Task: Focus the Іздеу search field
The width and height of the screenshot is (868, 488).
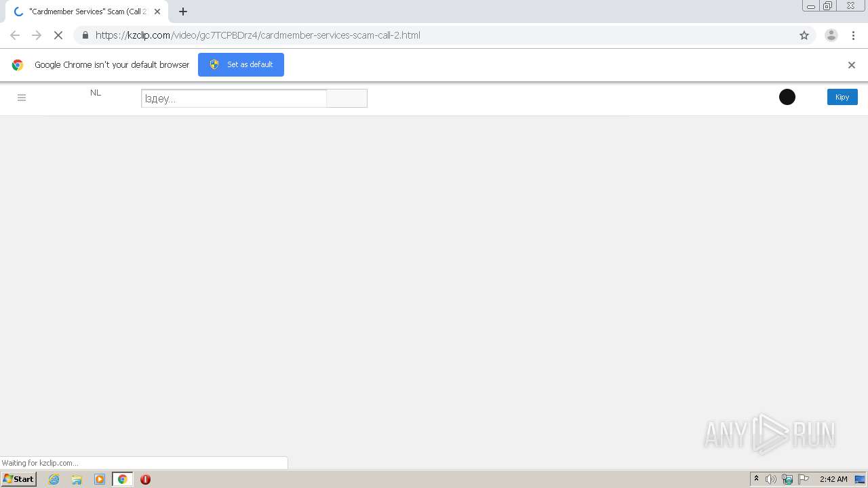Action: pos(234,98)
